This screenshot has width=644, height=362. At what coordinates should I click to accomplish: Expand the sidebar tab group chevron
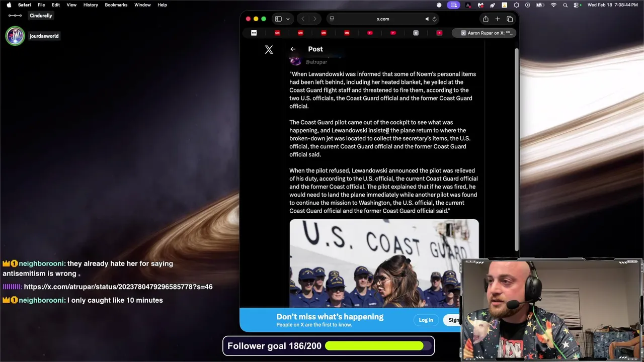tap(288, 19)
